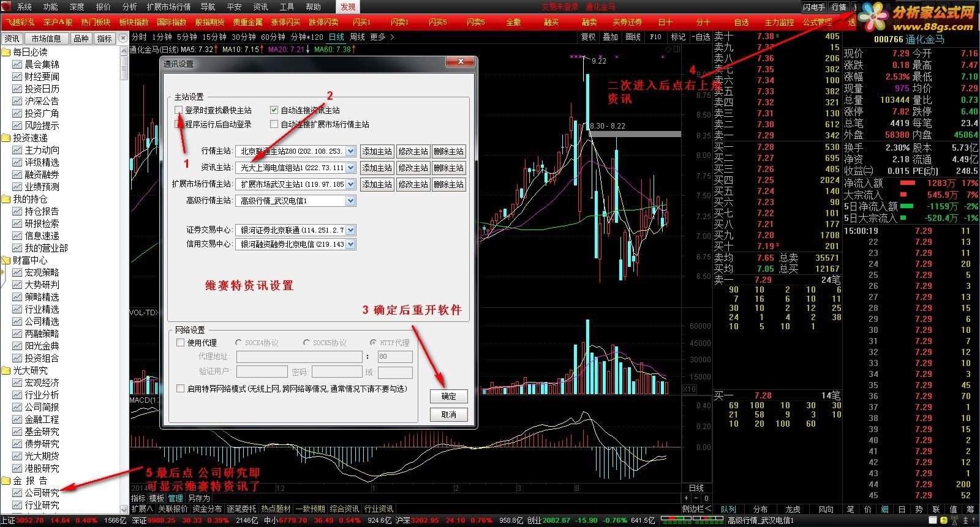Click 涨停闪买 on the red toolbar
980x527 pixels.
285,22
